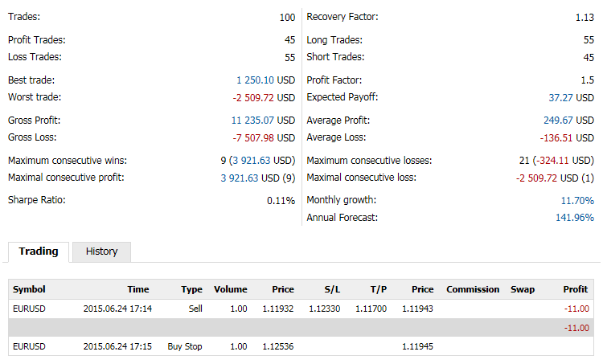Viewport: 603px width, 364px height.
Task: Click the Swap column header
Action: tap(523, 289)
